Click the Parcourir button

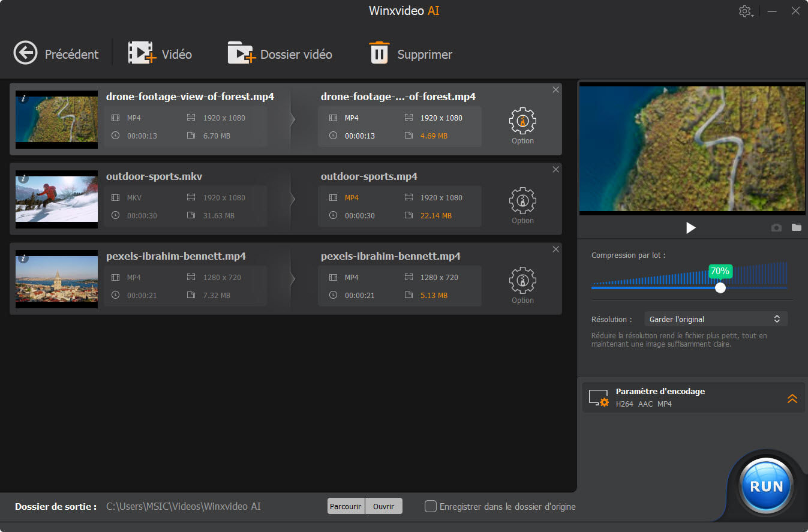tap(346, 506)
